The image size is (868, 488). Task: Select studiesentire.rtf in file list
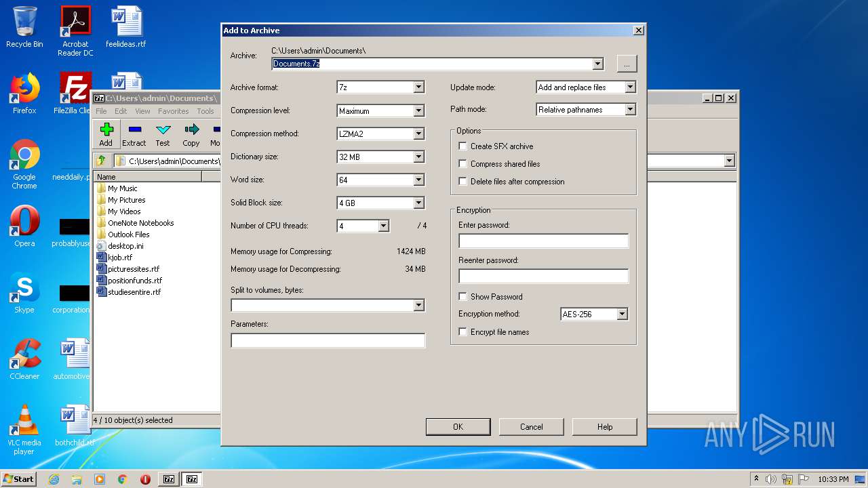(x=134, y=292)
